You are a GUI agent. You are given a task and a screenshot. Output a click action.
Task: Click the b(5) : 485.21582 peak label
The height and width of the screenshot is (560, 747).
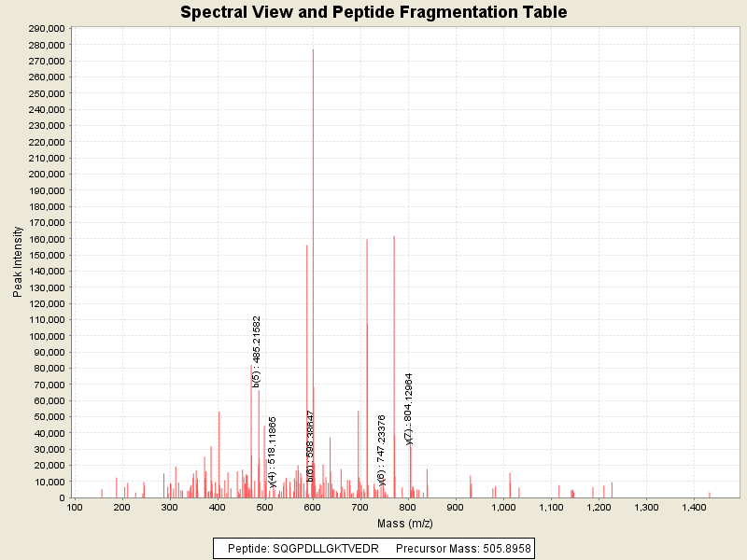(x=257, y=351)
